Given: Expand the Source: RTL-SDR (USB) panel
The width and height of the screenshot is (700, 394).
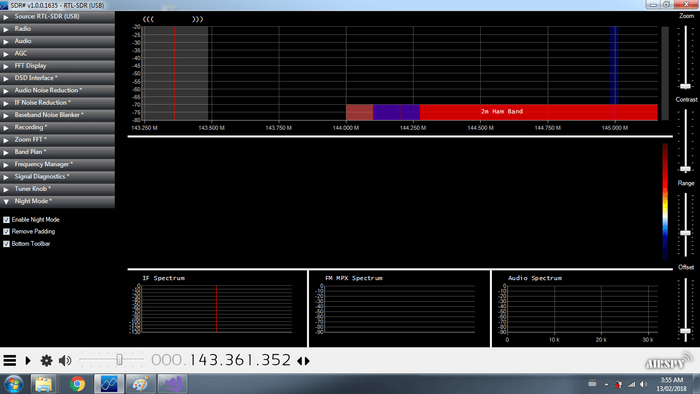Looking at the screenshot, I should click(x=57, y=17).
